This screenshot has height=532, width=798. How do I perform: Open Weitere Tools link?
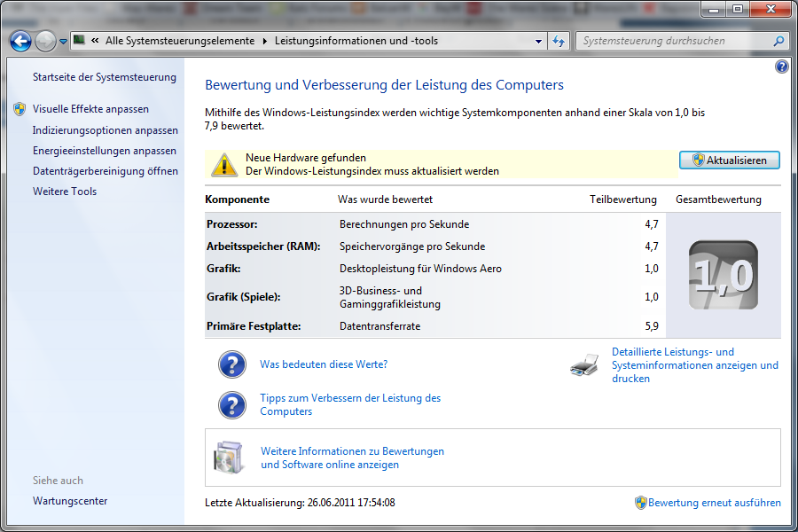(65, 192)
